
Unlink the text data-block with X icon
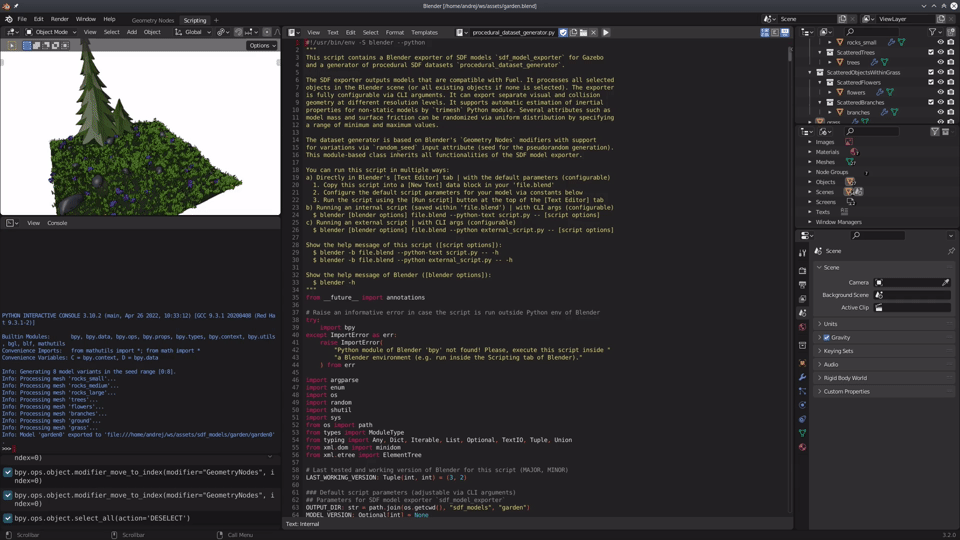(x=593, y=32)
